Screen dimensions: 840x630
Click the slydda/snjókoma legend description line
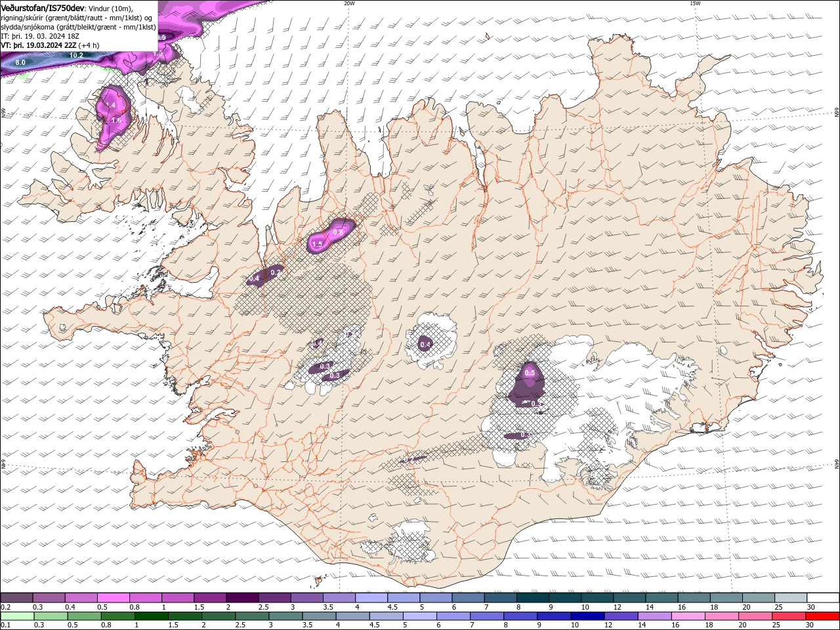click(79, 27)
